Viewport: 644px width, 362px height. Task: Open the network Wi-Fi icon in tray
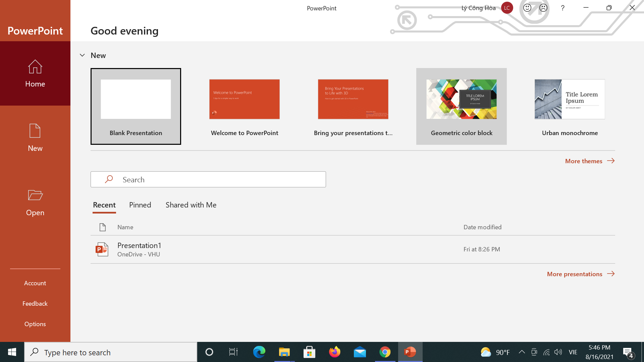tap(546, 352)
